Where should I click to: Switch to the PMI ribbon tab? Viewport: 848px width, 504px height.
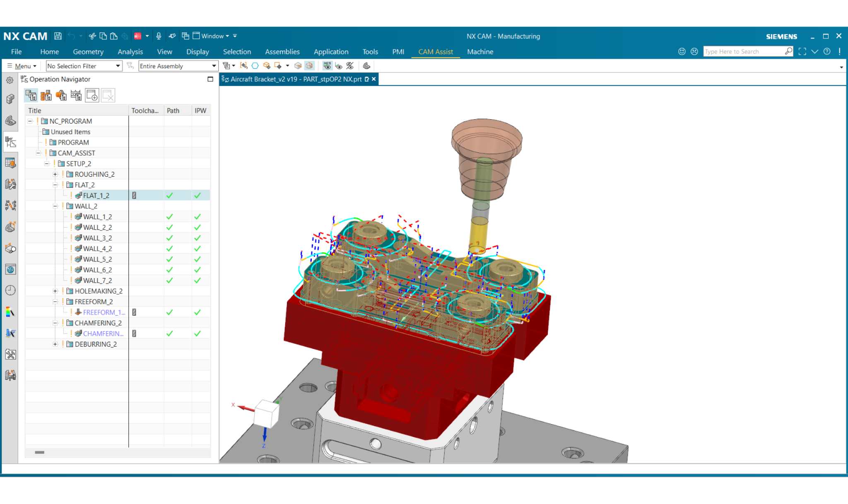pyautogui.click(x=398, y=52)
